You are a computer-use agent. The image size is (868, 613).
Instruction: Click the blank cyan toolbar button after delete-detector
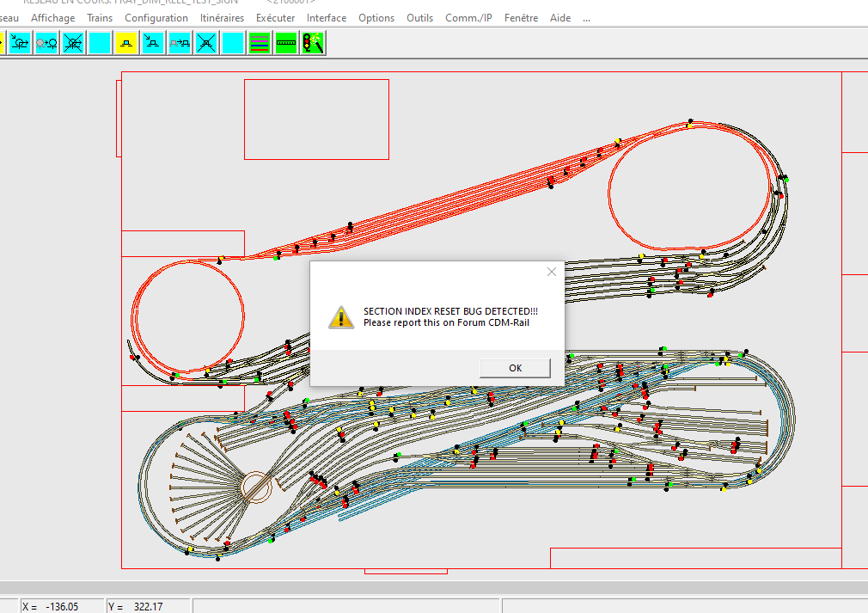tap(233, 43)
